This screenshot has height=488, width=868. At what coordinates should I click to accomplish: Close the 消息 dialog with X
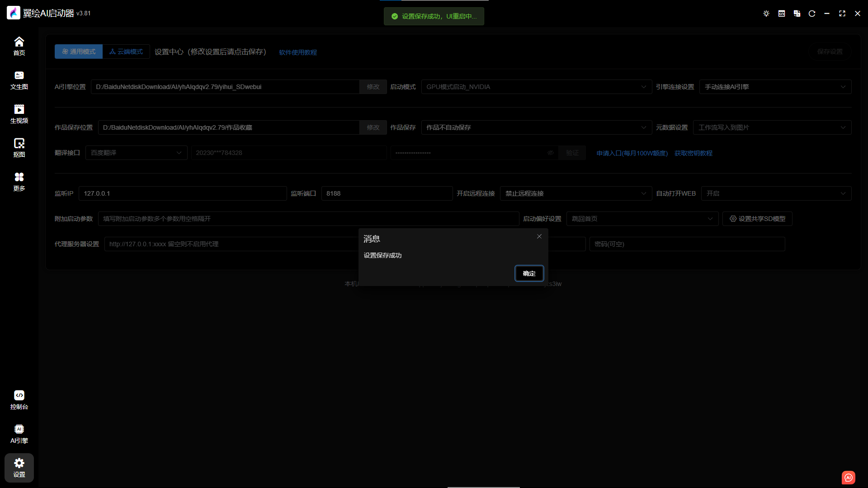coord(539,236)
